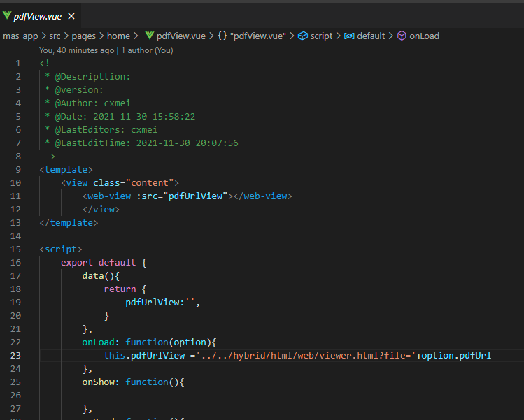Click the closing </web-view> tag
The height and width of the screenshot is (420, 524).
pos(262,196)
